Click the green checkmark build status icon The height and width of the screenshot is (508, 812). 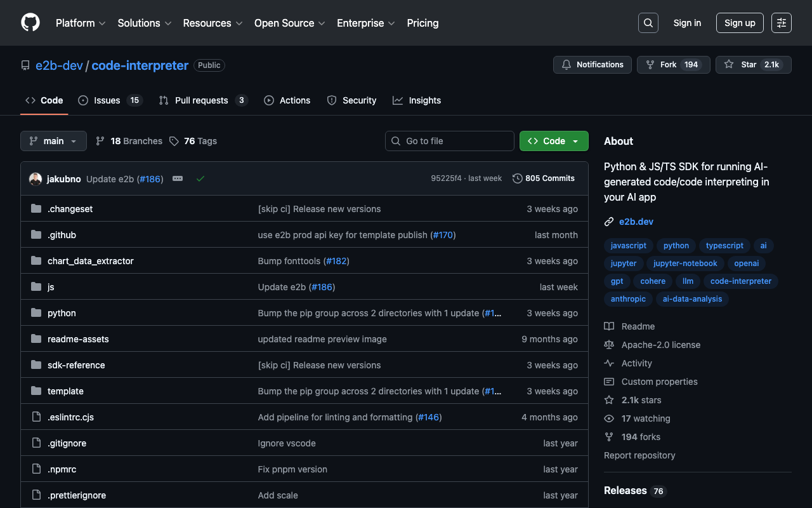(x=200, y=179)
